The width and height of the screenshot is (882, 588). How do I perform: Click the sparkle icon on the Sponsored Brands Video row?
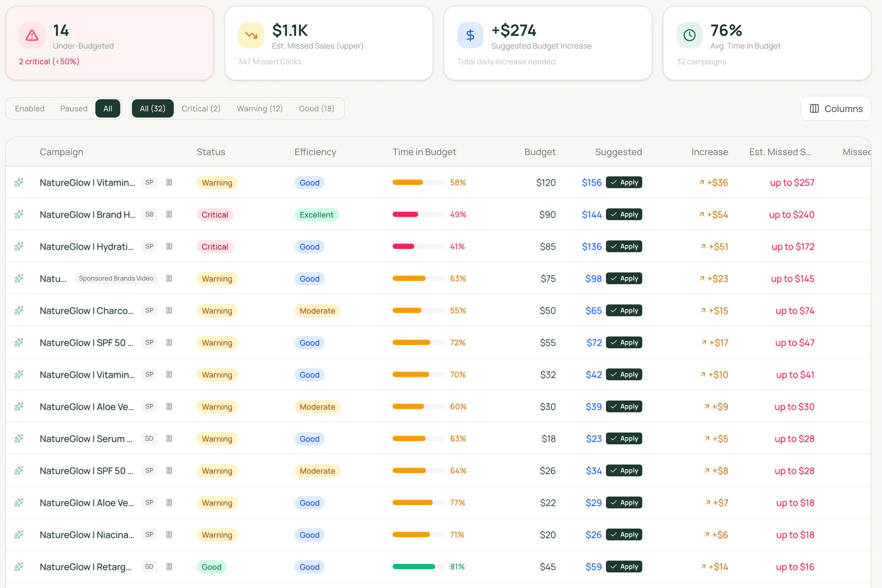pyautogui.click(x=19, y=278)
